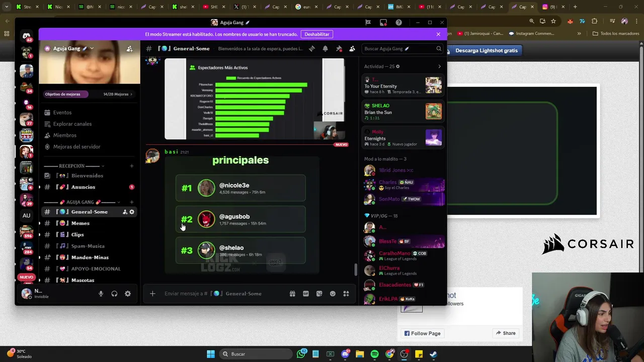Open apps launcher icon in message bar
Image resolution: width=644 pixels, height=362 pixels.
click(346, 294)
